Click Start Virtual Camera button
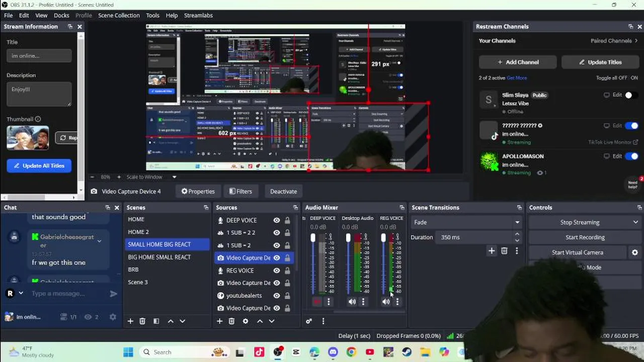This screenshot has width=644, height=362. 577,252
